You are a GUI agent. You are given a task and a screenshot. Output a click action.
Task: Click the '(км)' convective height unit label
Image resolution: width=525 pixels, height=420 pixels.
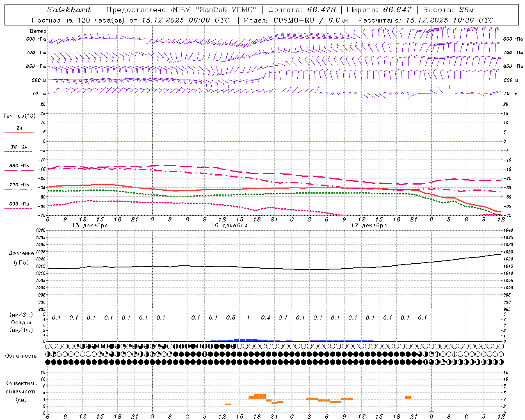[21, 399]
